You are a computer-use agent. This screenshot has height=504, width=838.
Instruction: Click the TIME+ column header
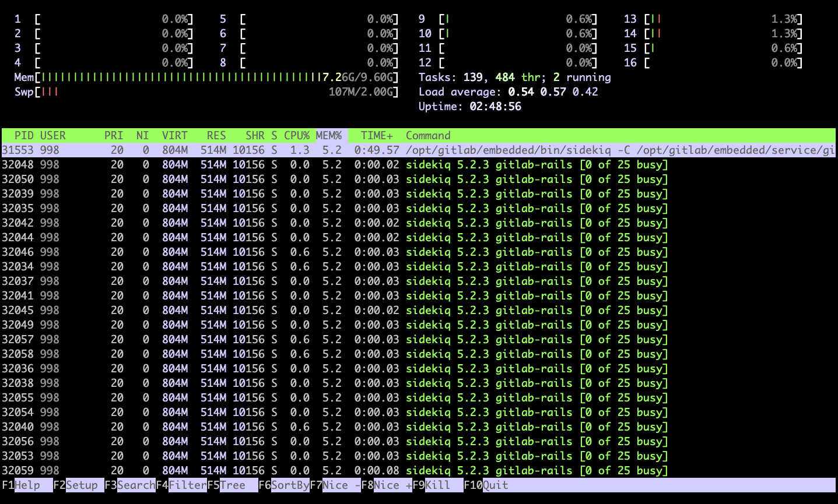pyautogui.click(x=376, y=136)
